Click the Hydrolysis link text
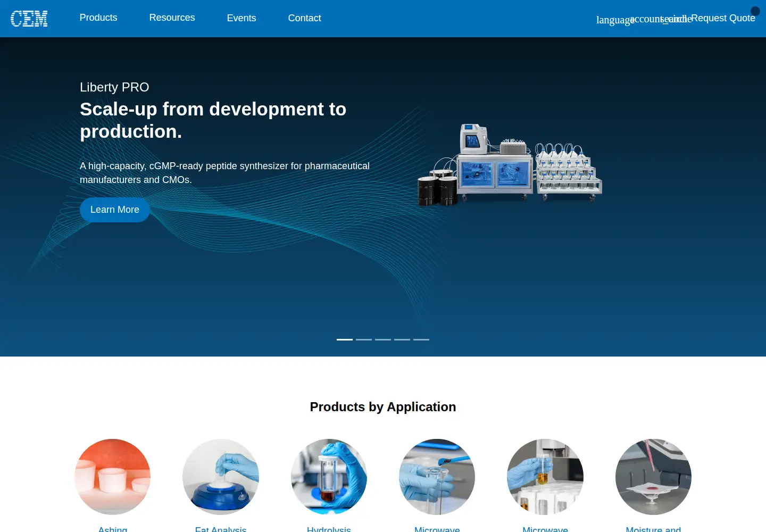Image resolution: width=766 pixels, height=532 pixels. 329,529
